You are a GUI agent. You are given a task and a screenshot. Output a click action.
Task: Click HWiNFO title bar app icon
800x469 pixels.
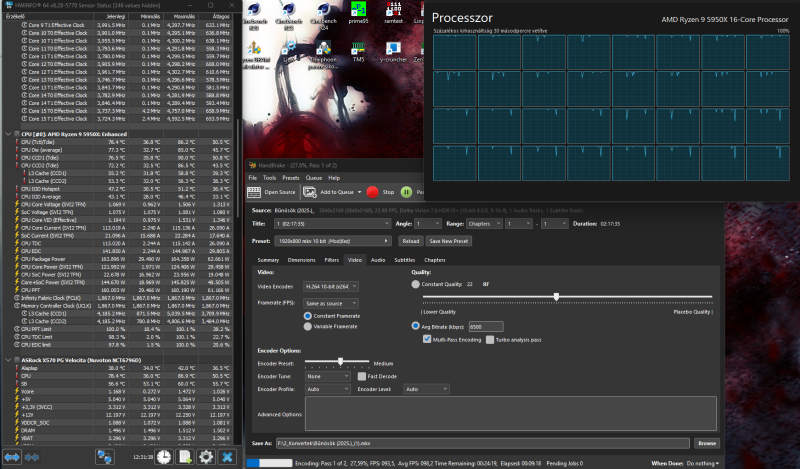pyautogui.click(x=8, y=5)
